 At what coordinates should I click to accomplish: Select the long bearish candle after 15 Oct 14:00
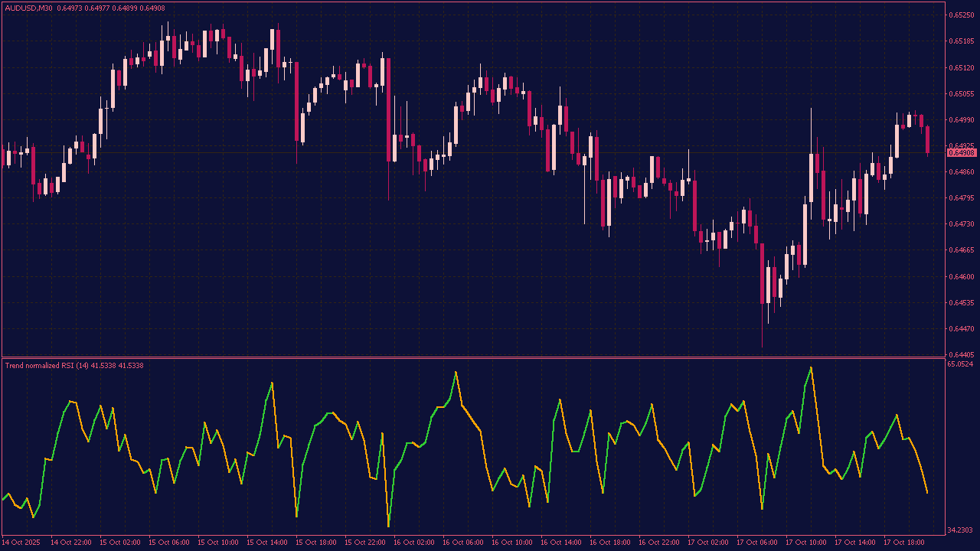(296, 99)
